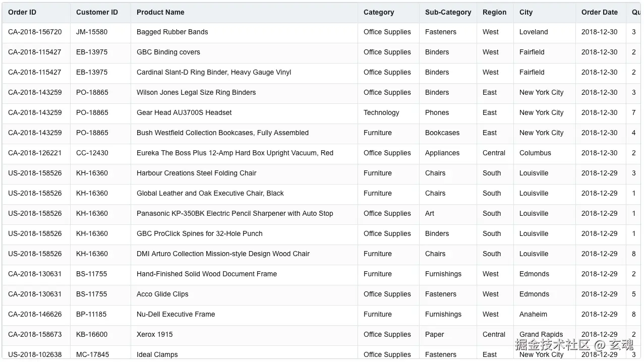Select the Acco Glide Clips cell
The image size is (644, 362).
[x=162, y=294]
